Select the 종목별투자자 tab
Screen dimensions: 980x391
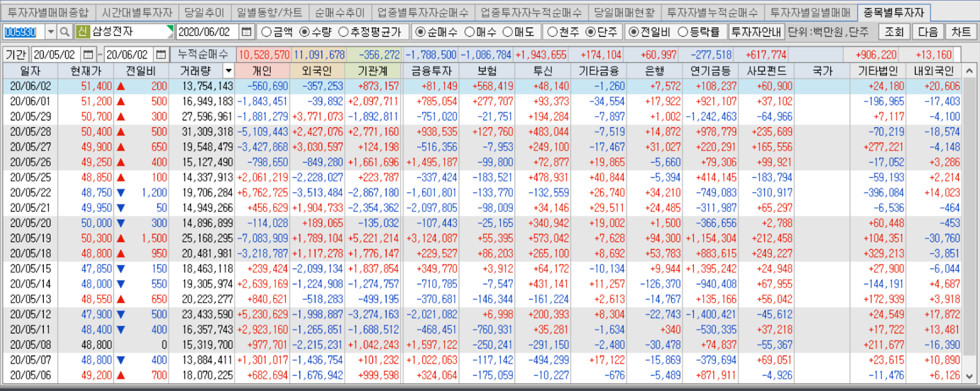(x=894, y=12)
